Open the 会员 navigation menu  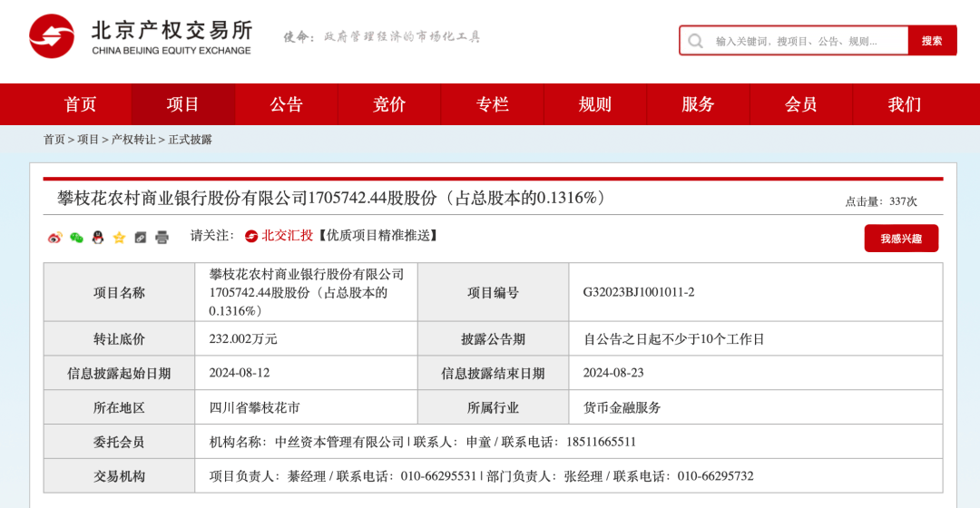point(801,104)
